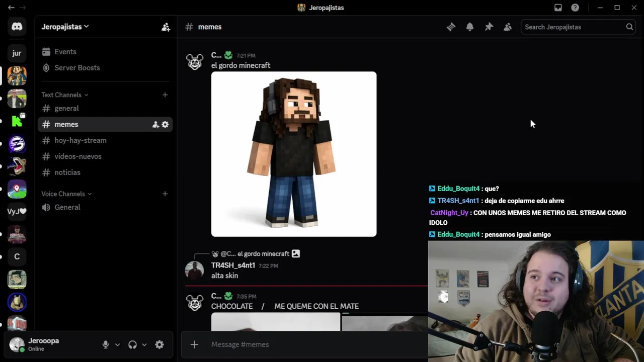Edit memes channel gear icon
The width and height of the screenshot is (644, 362).
pos(165,125)
